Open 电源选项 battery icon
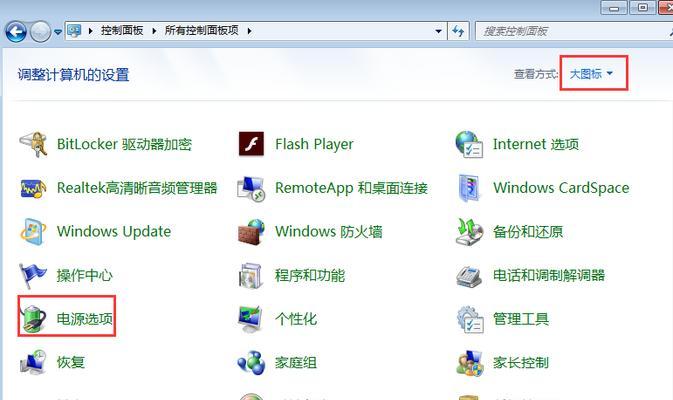 click(x=33, y=319)
